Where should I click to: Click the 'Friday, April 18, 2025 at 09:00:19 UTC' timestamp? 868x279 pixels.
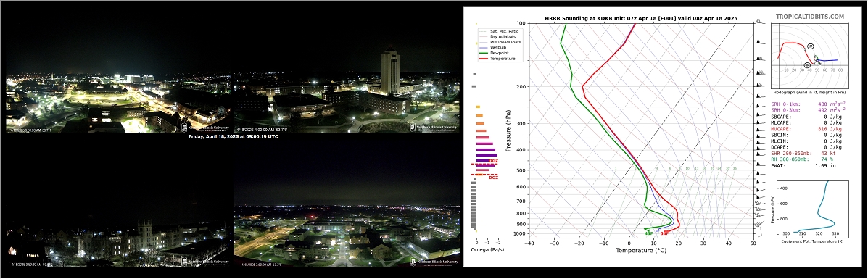click(x=233, y=136)
